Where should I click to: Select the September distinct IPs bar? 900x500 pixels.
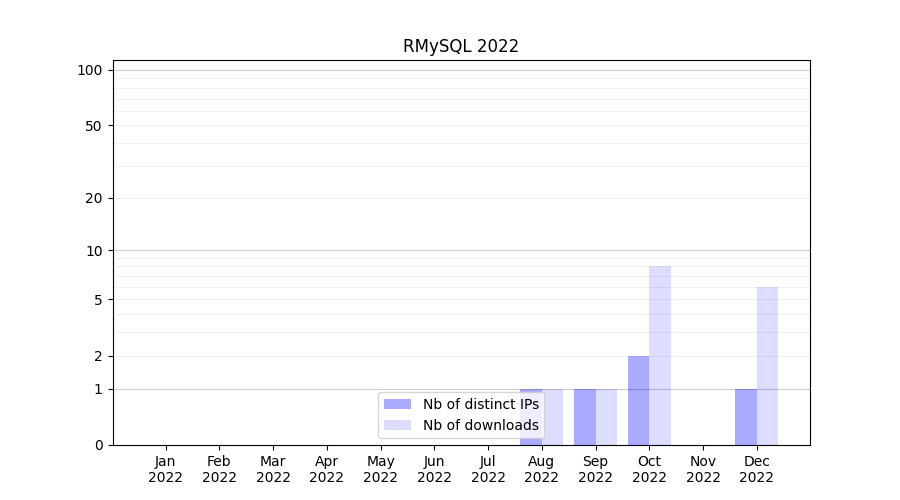tap(585, 417)
